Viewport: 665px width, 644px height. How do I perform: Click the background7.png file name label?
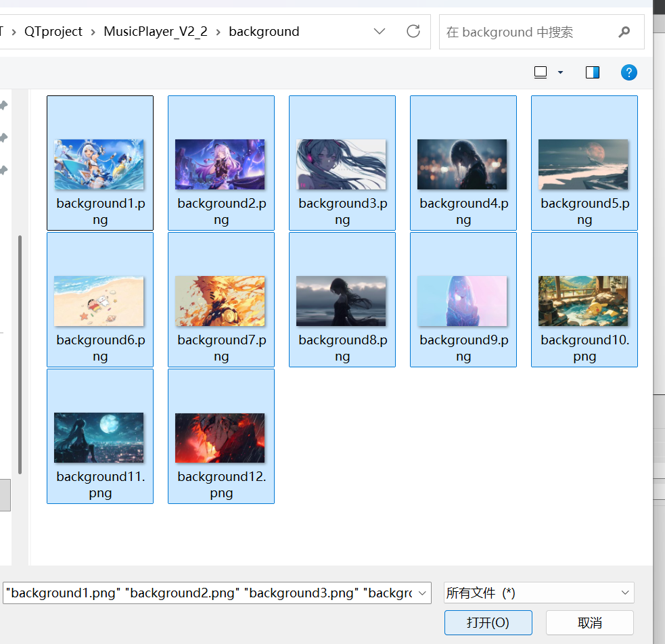pos(222,348)
